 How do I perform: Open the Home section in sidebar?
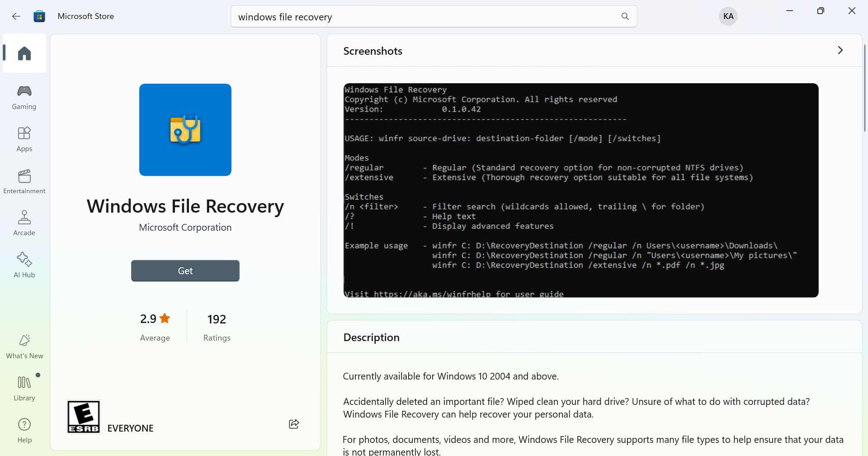coord(24,53)
